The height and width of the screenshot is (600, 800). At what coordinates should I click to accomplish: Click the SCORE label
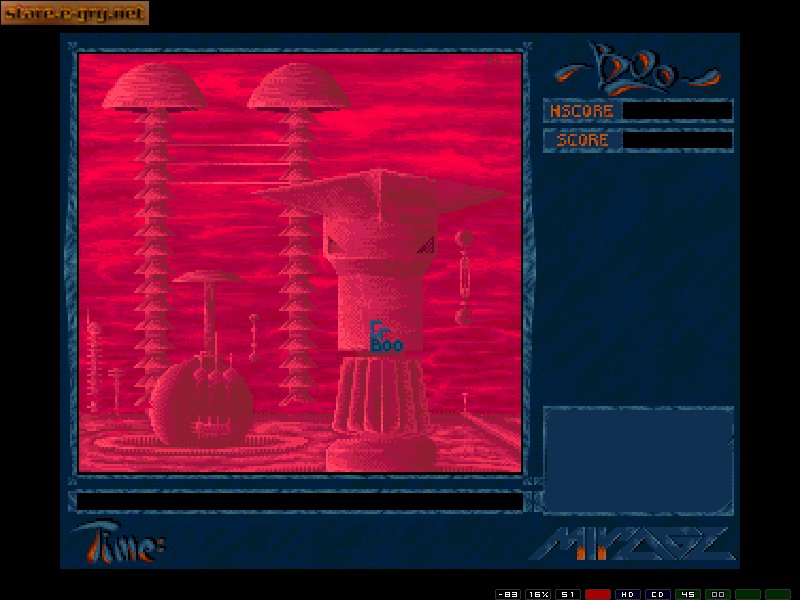point(582,140)
